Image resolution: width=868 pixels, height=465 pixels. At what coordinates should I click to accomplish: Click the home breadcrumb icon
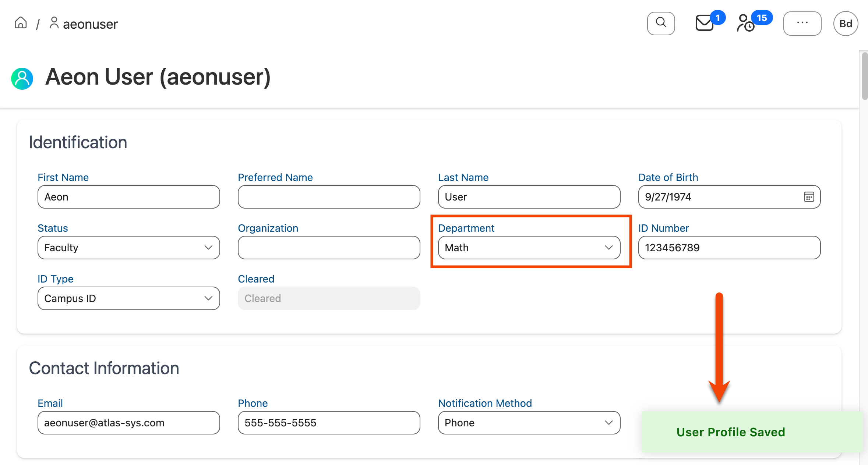20,23
